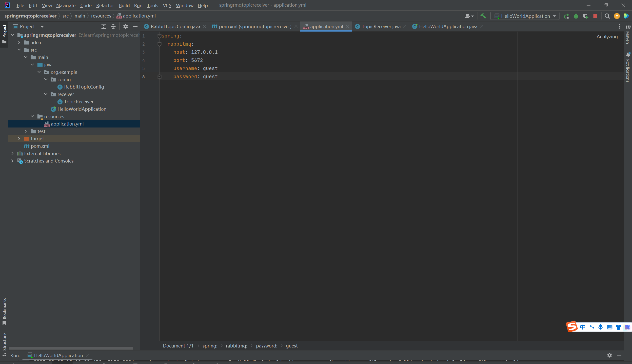The width and height of the screenshot is (632, 364).
Task: Toggle the Maven tool window
Action: [x=628, y=35]
